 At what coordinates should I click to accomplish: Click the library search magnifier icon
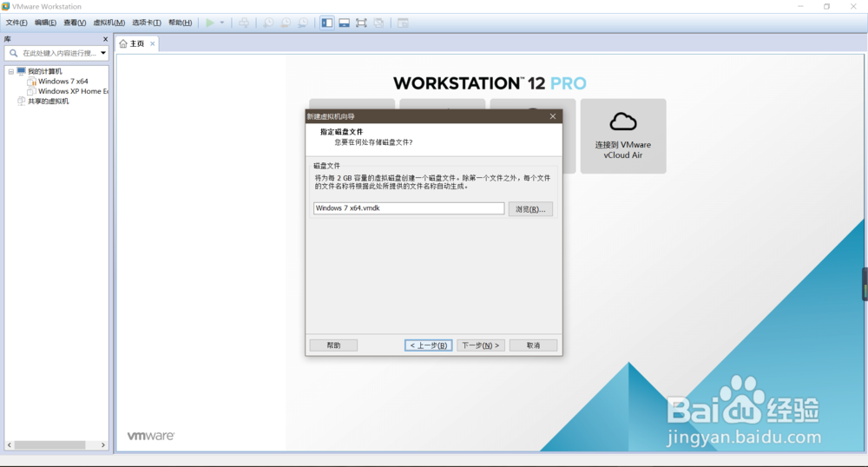pos(13,53)
